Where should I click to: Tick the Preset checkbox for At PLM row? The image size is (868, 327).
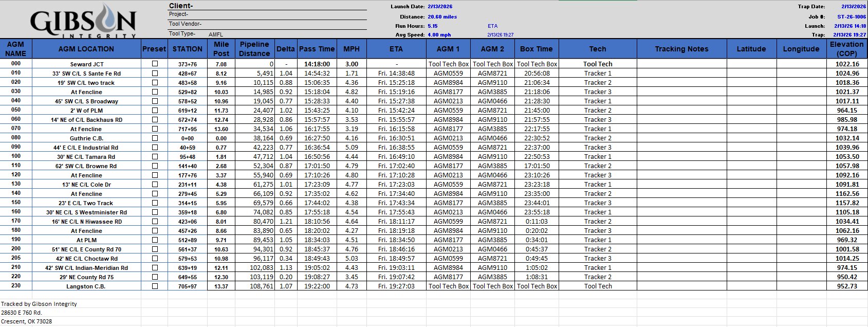click(155, 240)
